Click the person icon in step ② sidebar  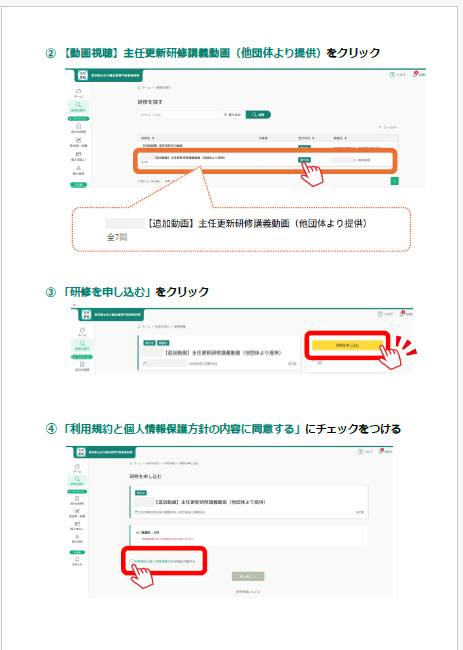[x=78, y=168]
